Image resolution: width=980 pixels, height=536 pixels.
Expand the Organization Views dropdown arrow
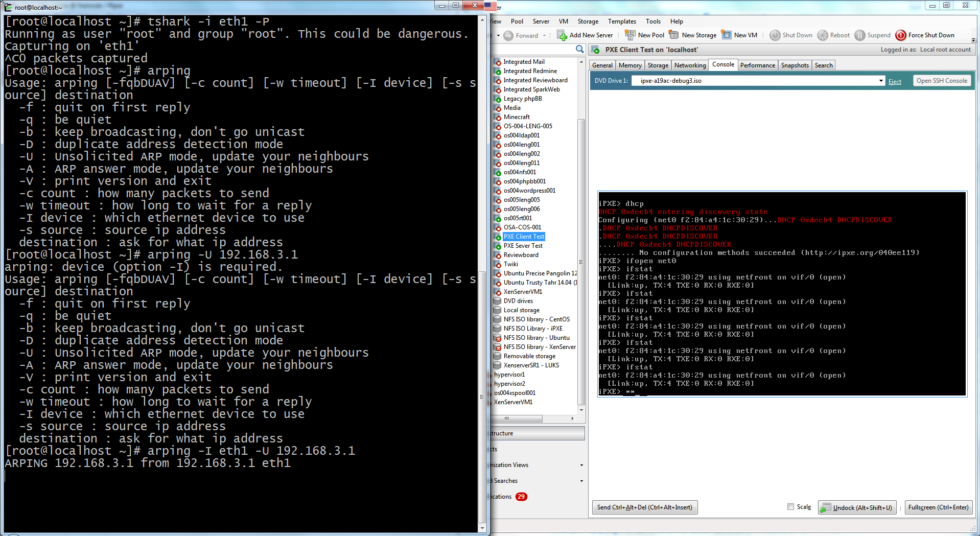(x=581, y=465)
